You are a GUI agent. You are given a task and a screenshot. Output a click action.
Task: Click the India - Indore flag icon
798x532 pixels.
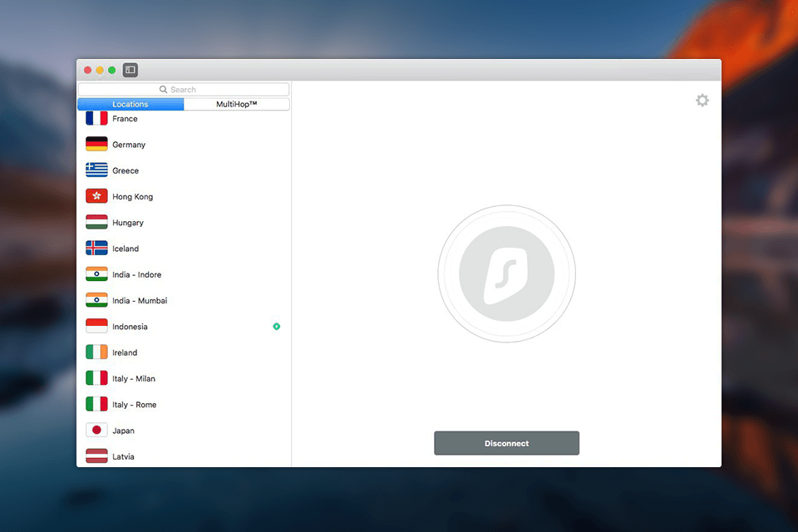click(x=96, y=273)
